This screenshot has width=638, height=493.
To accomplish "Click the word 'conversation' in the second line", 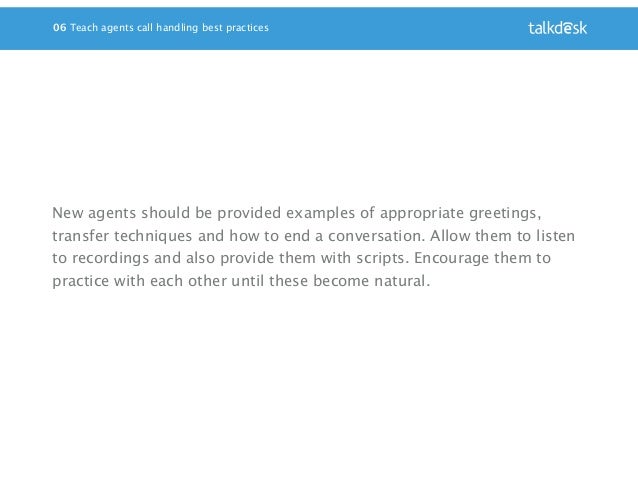I will (x=376, y=236).
